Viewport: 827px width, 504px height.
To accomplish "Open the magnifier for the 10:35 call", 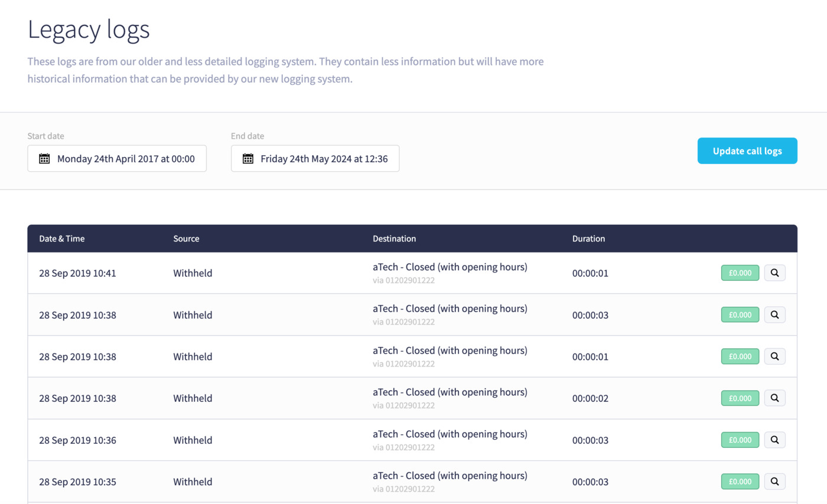I will pyautogui.click(x=775, y=482).
